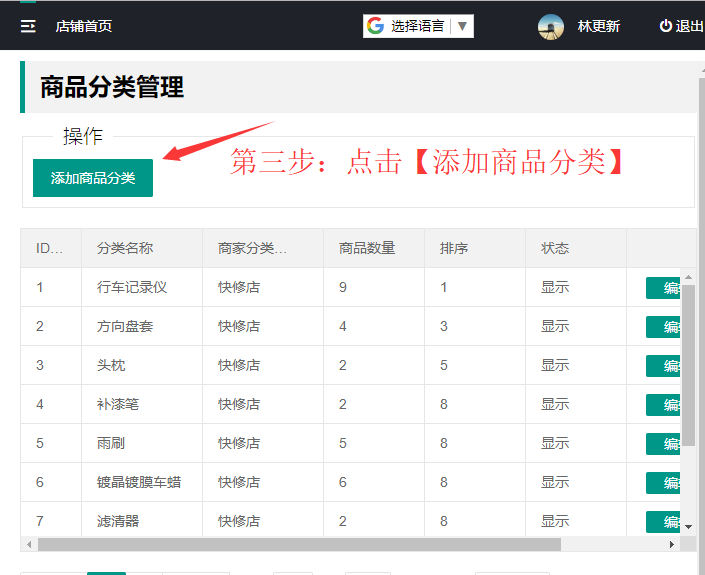Viewport: 705px width, 575px height.
Task: Click the 排序 column header
Action: (454, 248)
